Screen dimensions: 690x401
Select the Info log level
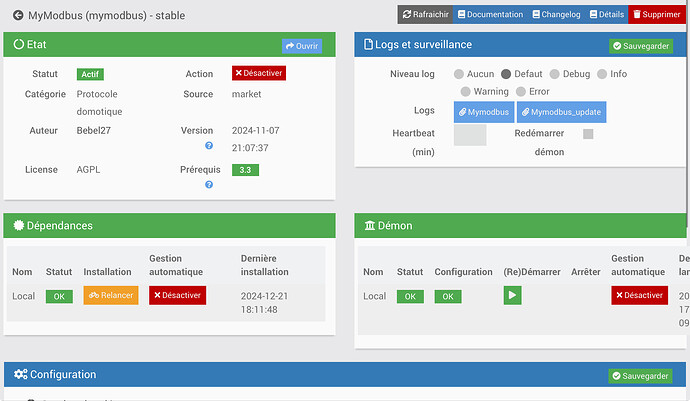602,74
